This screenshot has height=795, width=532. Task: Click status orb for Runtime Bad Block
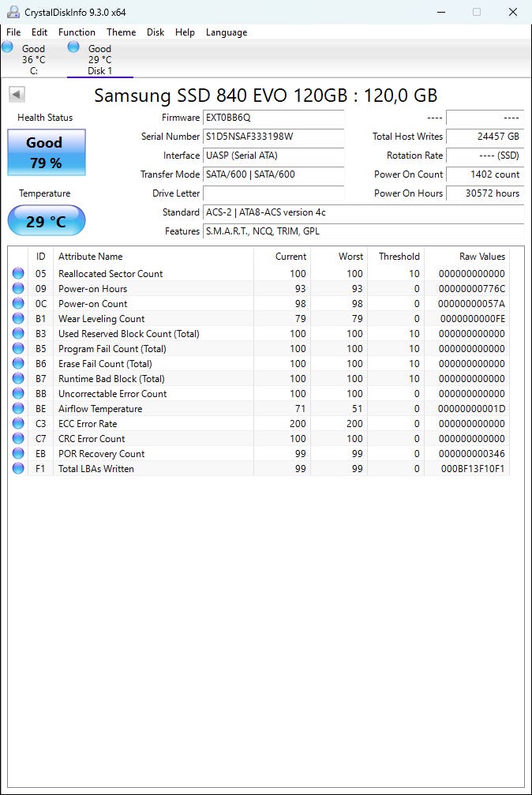18,378
